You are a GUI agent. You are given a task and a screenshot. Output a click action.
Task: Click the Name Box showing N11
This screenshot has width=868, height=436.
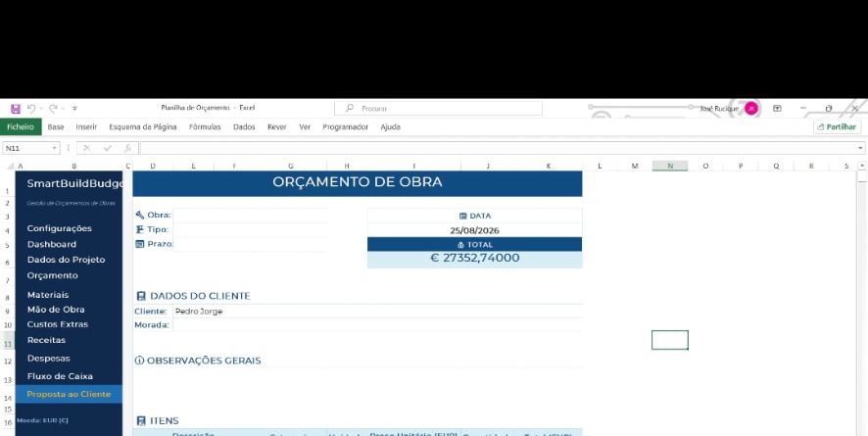pyautogui.click(x=27, y=148)
